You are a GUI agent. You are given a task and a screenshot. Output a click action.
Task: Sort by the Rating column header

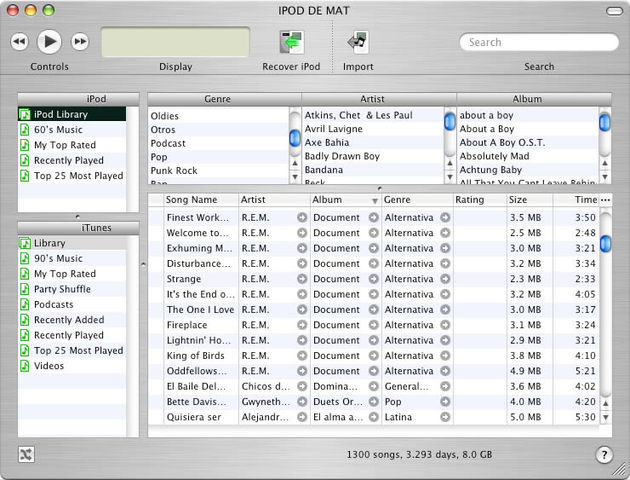tap(480, 200)
